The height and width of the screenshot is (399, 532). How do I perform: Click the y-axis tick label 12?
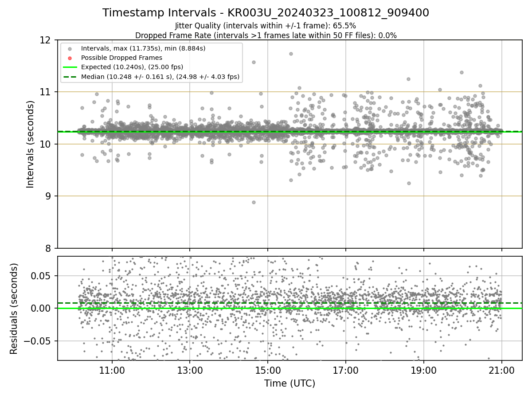tap(46, 40)
